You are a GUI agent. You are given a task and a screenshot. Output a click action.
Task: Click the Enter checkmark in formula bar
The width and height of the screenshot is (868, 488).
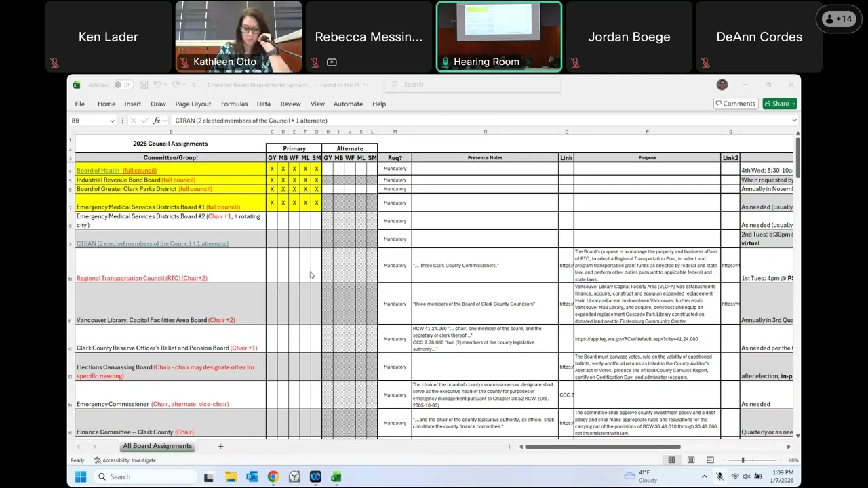point(144,121)
